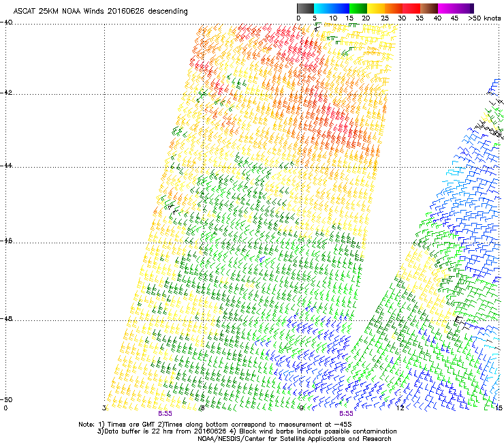
Task: Click the orange 25–30 knots legend swatch
Action: coord(394,8)
